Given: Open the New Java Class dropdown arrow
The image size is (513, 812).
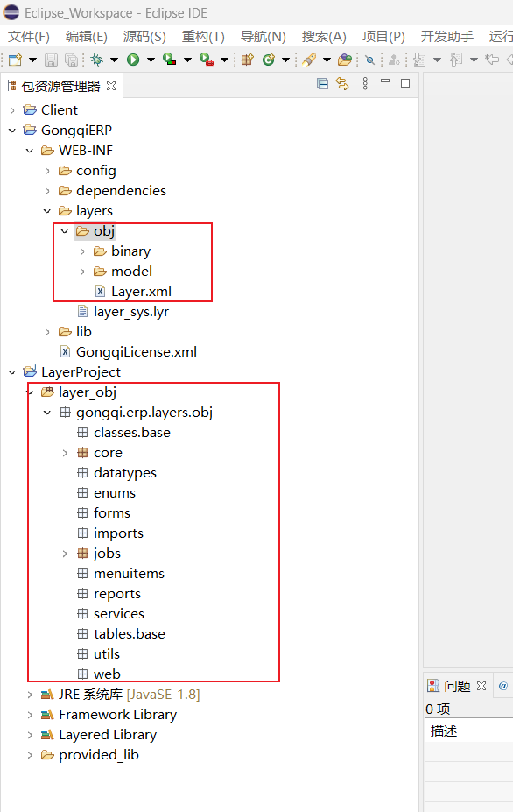Looking at the screenshot, I should click(x=285, y=60).
